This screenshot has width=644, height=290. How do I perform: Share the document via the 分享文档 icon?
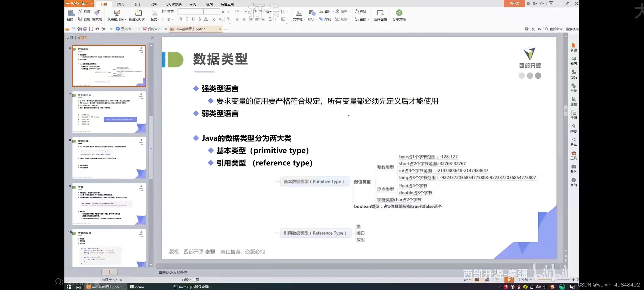point(399,15)
